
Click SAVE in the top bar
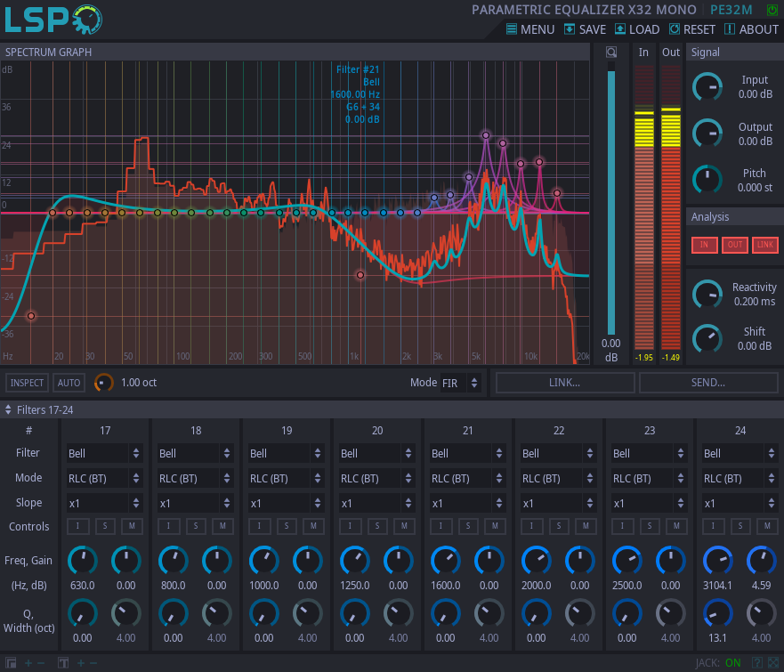pyautogui.click(x=585, y=29)
